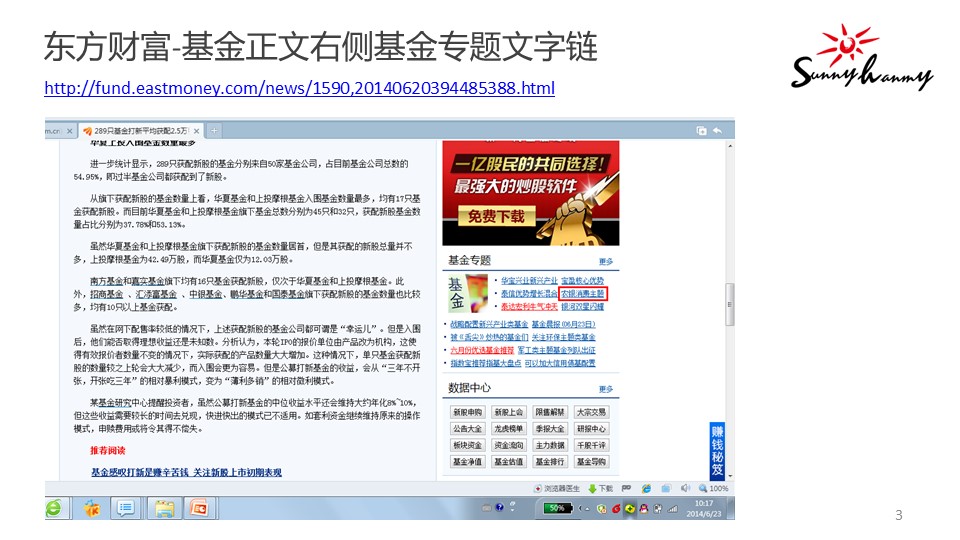This screenshot has width=960, height=540.
Task: Click the scrollbar down arrow
Action: click(730, 475)
